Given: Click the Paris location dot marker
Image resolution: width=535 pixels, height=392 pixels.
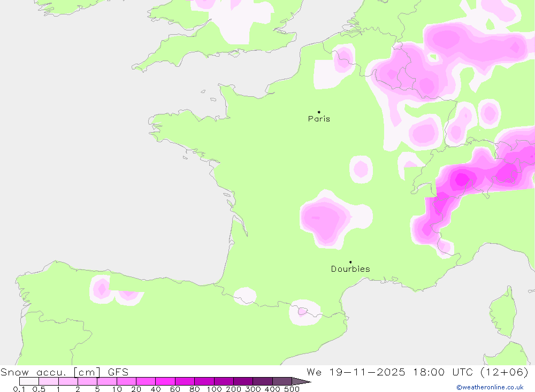Looking at the screenshot, I should [x=319, y=112].
